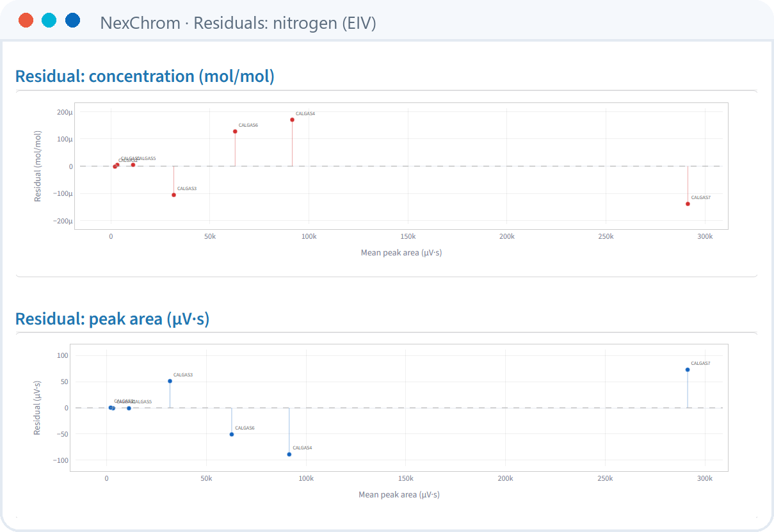Click the CALGAS4 label in the peak area chart
Viewport: 774px width, 532px height.
(303, 447)
